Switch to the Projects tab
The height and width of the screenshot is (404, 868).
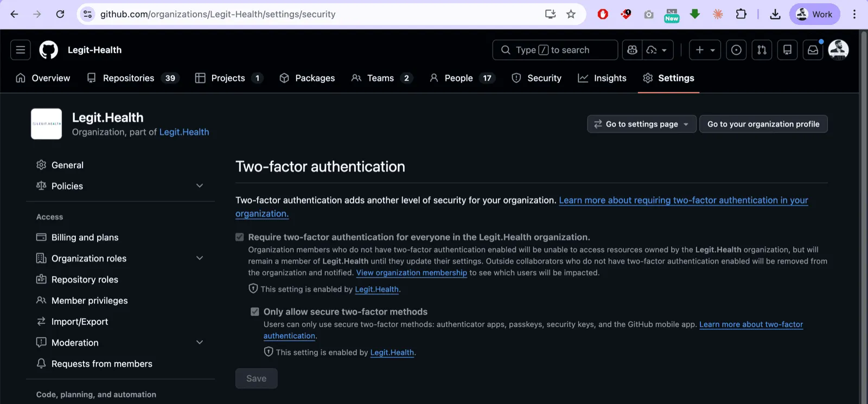(229, 78)
